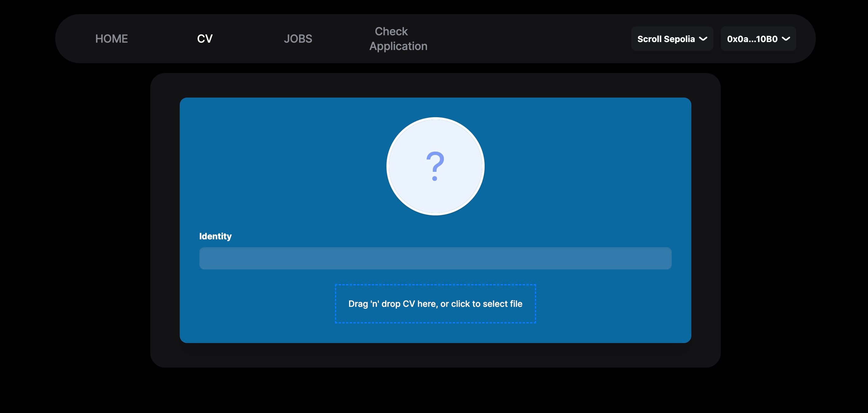Open the 0x0a...10B0 wallet account dropdown
This screenshot has width=868, height=413.
[x=758, y=39]
